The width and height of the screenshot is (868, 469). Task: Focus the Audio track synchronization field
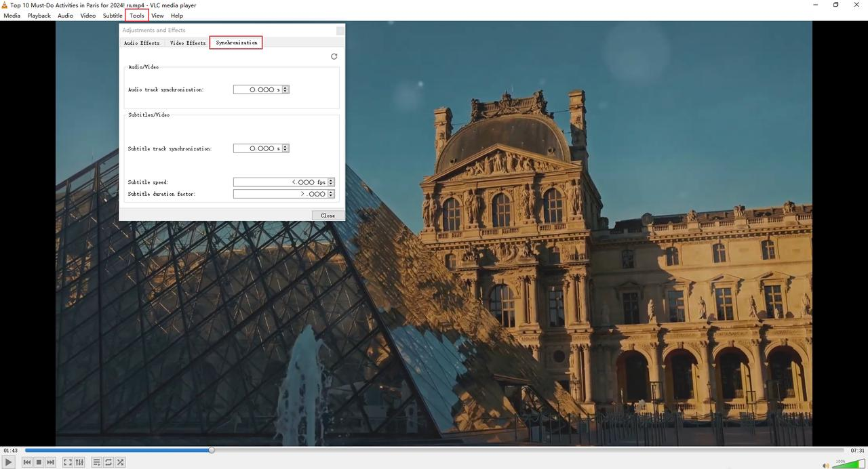pyautogui.click(x=257, y=89)
